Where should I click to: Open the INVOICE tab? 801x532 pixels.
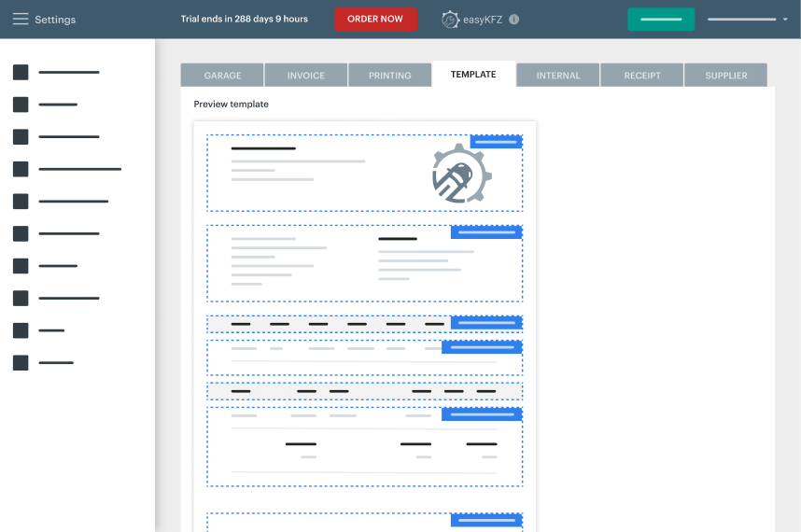pos(306,76)
